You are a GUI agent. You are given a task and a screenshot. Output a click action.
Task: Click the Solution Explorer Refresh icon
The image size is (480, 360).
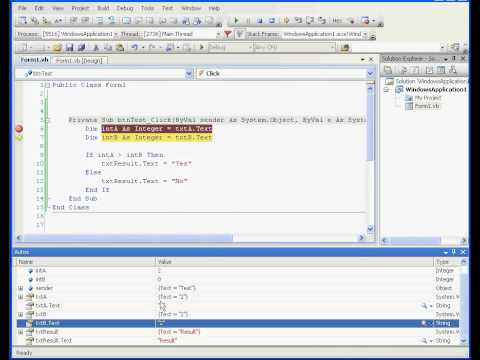point(416,70)
